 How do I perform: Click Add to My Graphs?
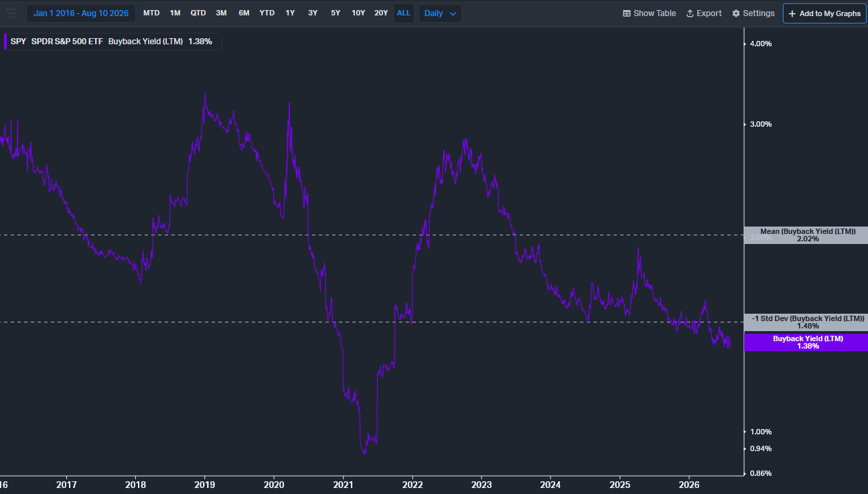(824, 13)
